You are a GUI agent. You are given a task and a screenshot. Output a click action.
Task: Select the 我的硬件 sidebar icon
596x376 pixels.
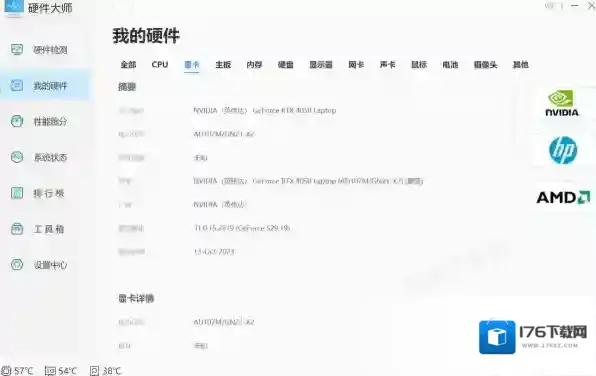(x=17, y=85)
